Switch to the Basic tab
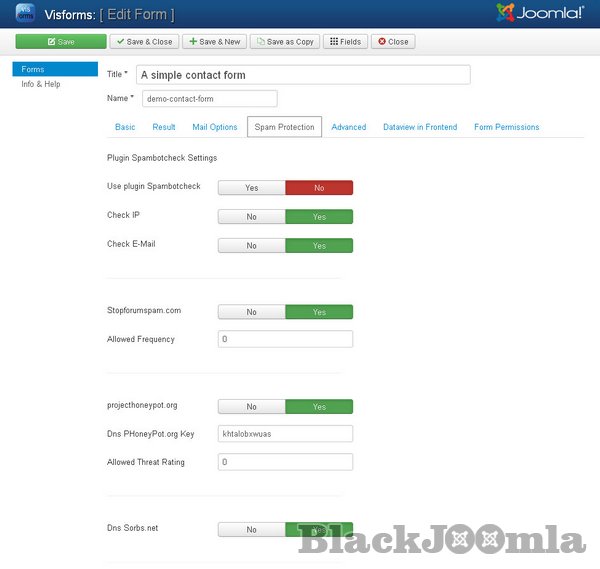This screenshot has height=569, width=600. pos(125,127)
